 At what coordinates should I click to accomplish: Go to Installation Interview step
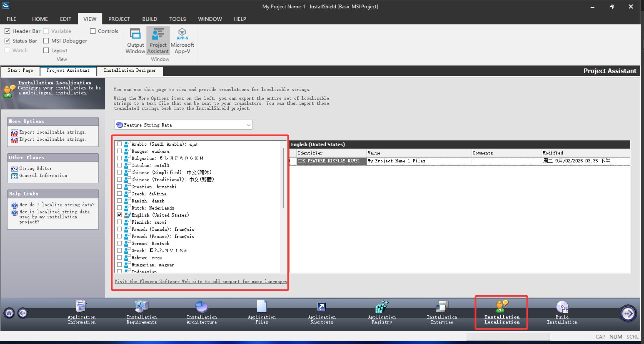442,312
